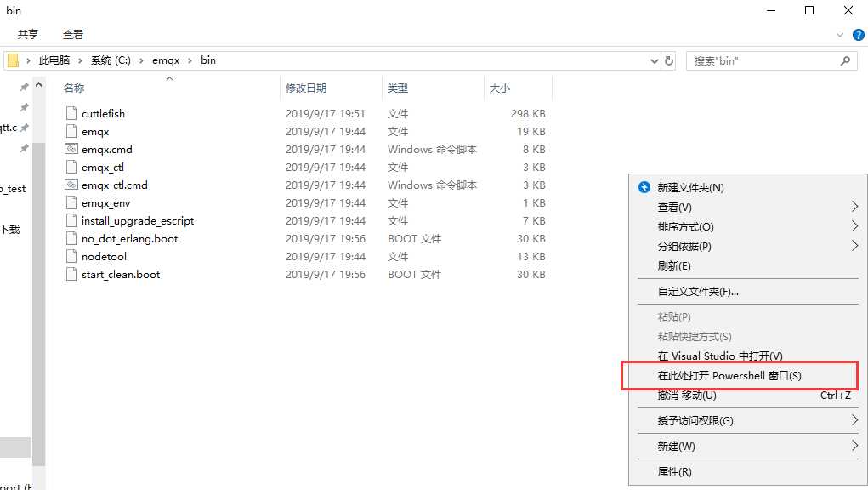Choose 刷新(E) in the context menu
Viewport: 868px width, 490px height.
coord(673,265)
